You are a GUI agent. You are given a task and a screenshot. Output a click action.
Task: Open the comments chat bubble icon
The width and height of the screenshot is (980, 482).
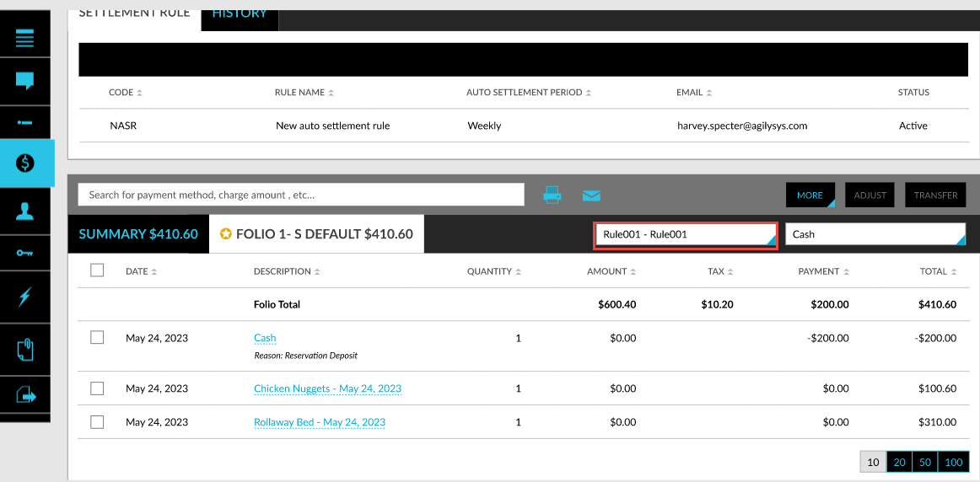25,81
